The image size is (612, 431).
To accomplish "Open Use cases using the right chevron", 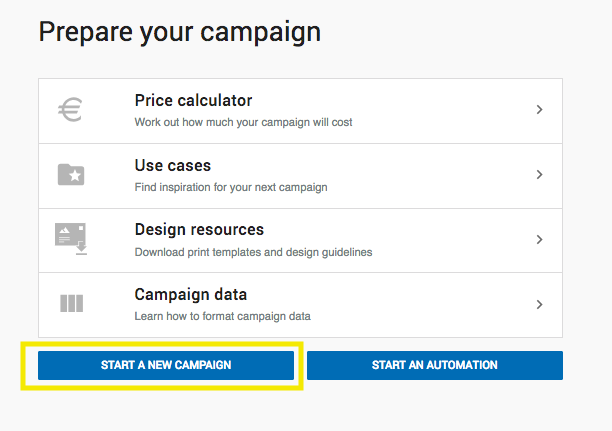I will [x=539, y=175].
